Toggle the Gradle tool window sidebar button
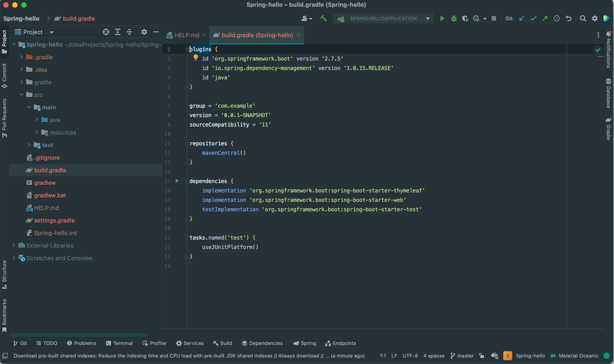 coord(608,129)
